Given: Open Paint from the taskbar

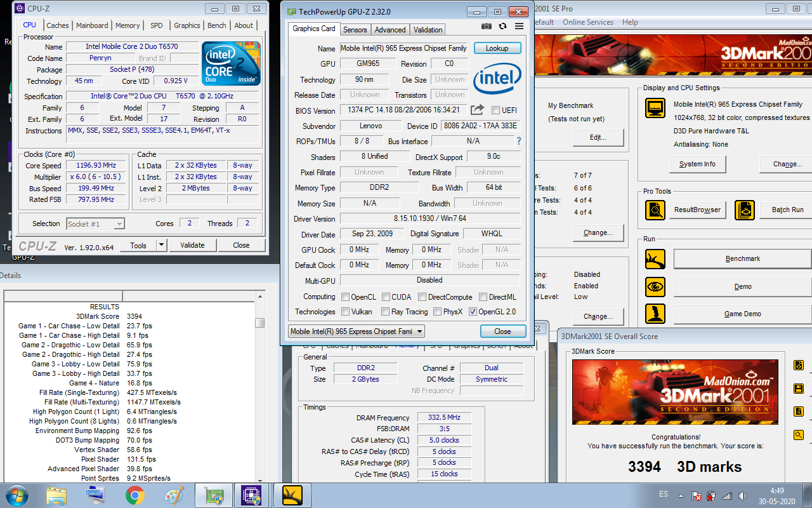Looking at the screenshot, I should click(174, 495).
